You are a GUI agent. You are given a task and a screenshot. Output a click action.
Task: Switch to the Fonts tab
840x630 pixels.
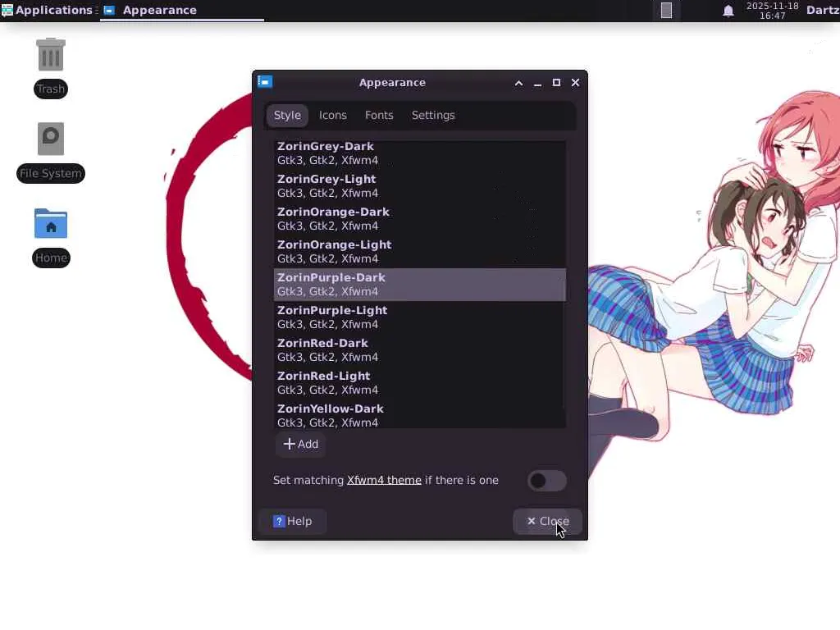(379, 115)
